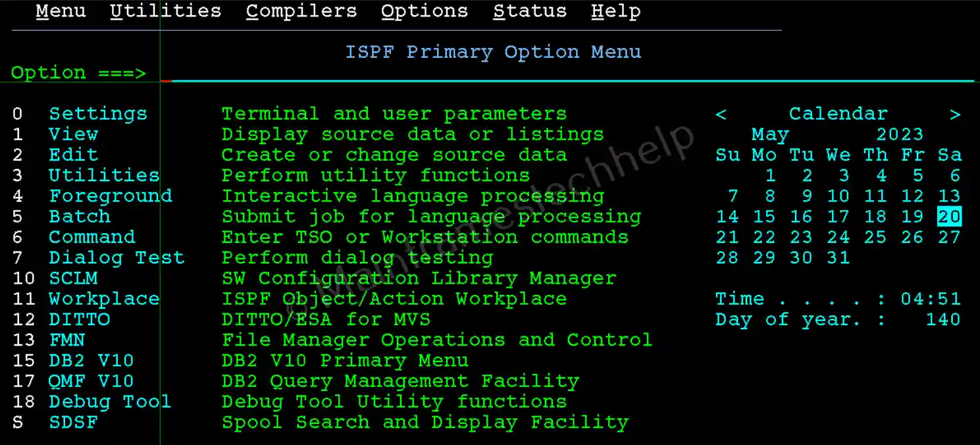Image resolution: width=980 pixels, height=445 pixels.
Task: Open the Utilities action bar menu
Action: (165, 12)
